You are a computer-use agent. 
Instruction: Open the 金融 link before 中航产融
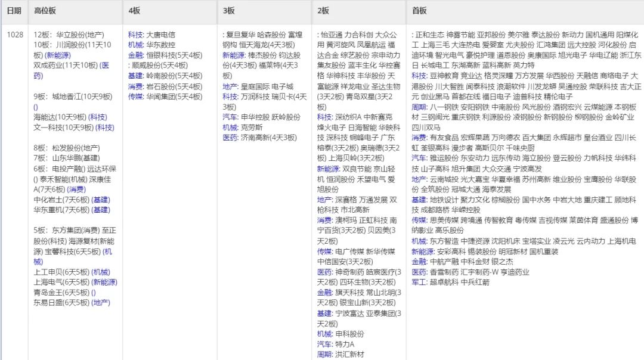(x=419, y=262)
